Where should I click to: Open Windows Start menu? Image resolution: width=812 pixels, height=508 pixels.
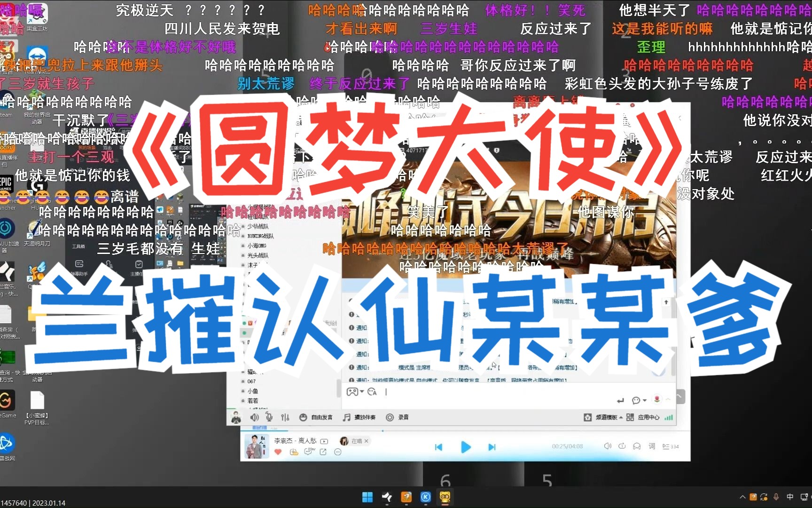pyautogui.click(x=367, y=497)
